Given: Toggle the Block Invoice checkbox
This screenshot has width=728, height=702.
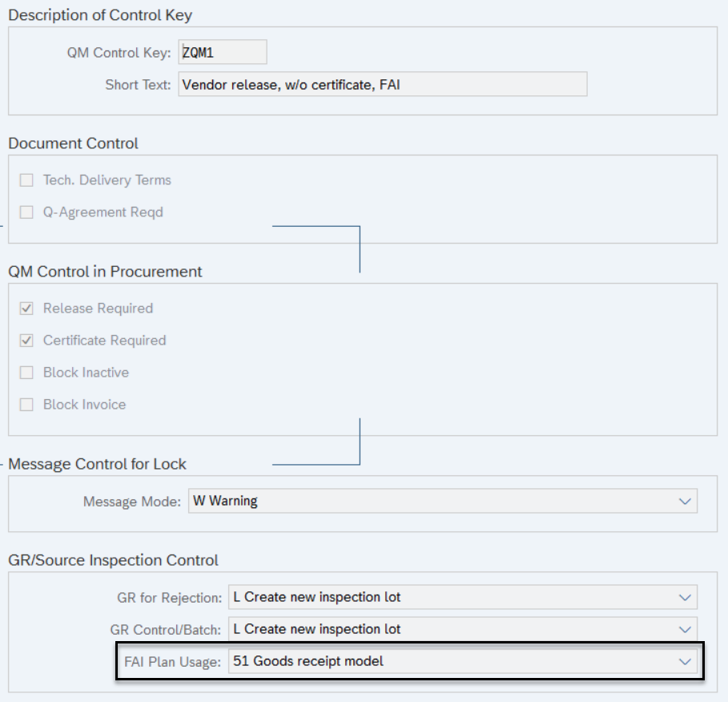Looking at the screenshot, I should 26,404.
